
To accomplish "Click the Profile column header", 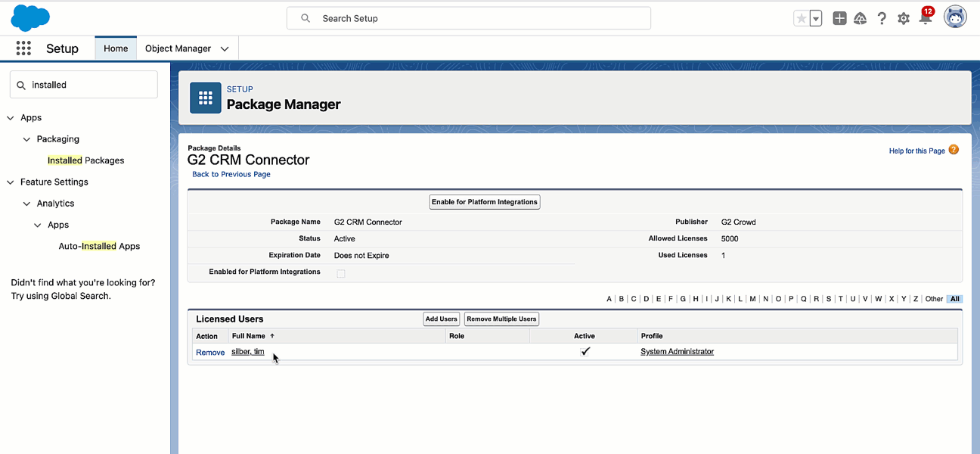I will [x=652, y=336].
